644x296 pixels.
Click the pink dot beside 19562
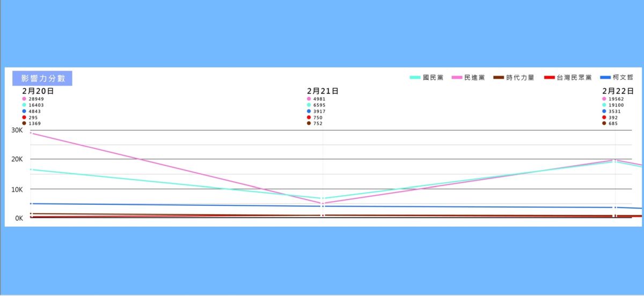604,99
